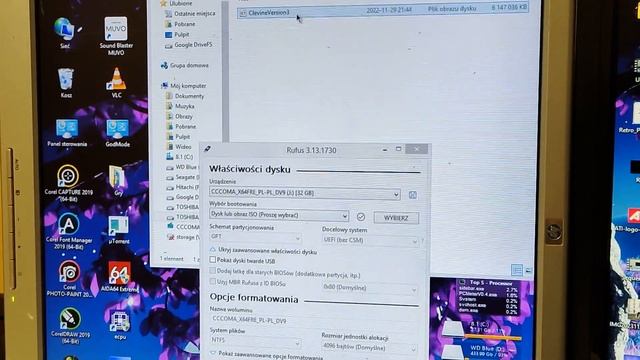This screenshot has height=360, width=640.
Task: Open the CCCOMA drive in sidebar
Action: pos(183,227)
